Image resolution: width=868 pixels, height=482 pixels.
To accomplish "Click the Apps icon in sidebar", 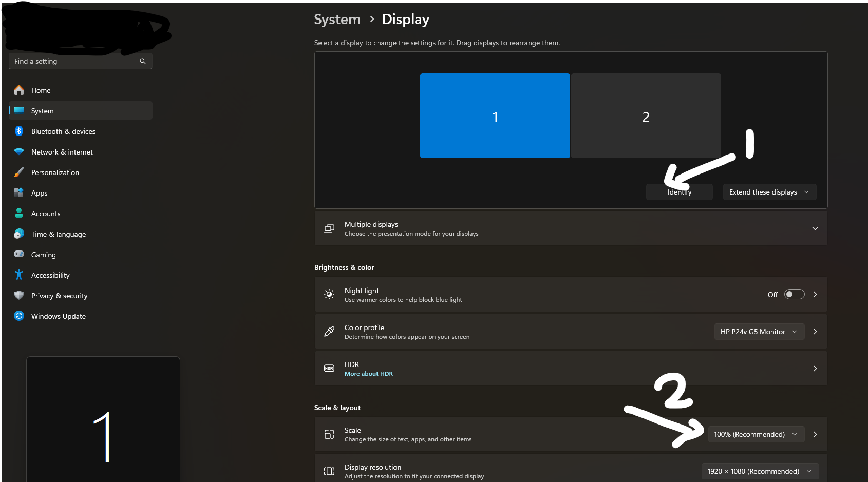I will (19, 192).
